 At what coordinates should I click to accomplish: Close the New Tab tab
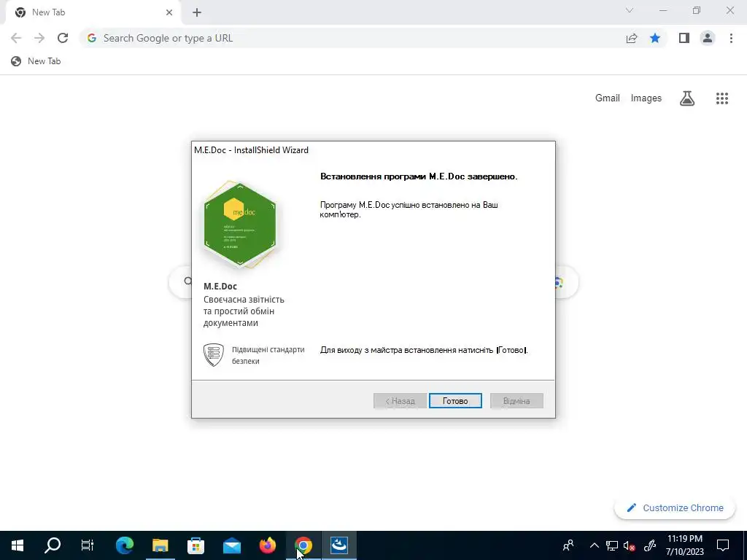169,12
